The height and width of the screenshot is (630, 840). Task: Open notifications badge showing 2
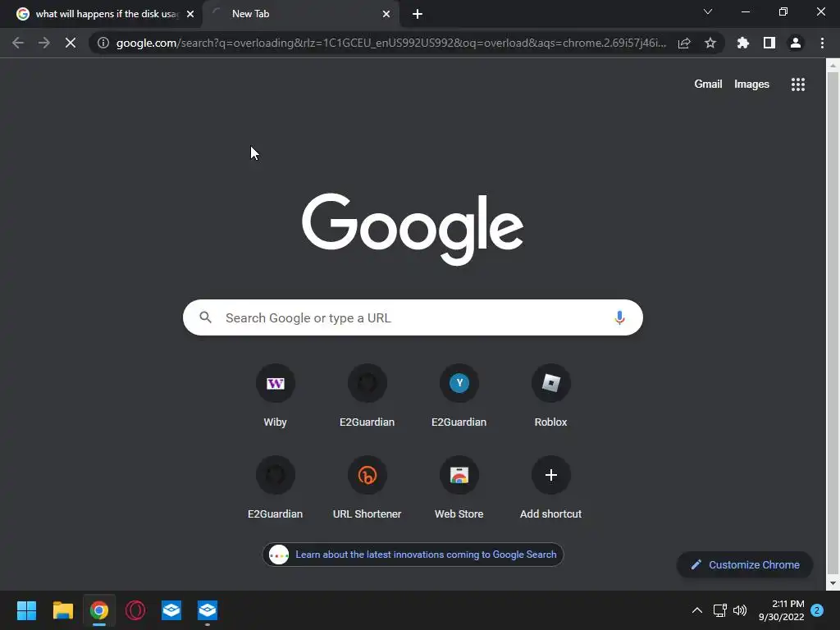[817, 610]
